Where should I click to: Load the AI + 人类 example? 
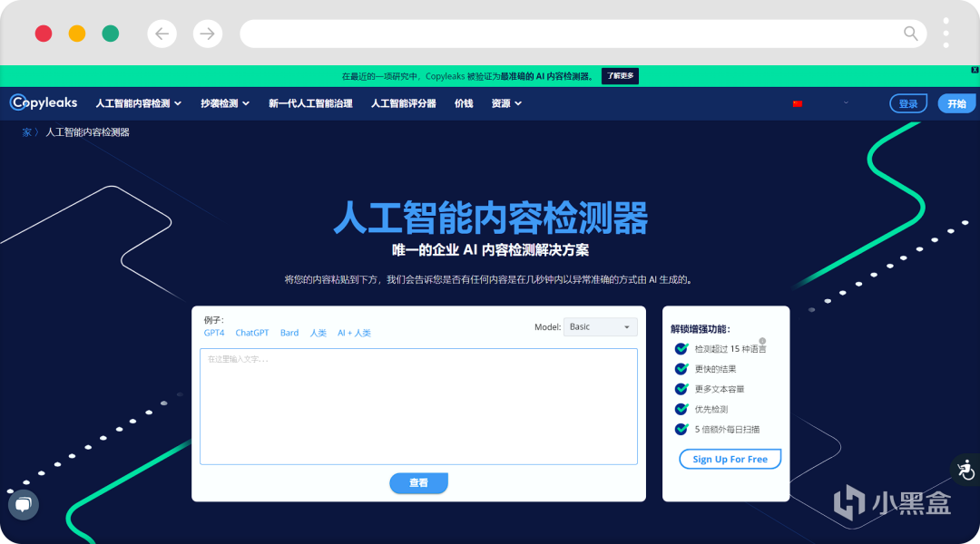355,333
